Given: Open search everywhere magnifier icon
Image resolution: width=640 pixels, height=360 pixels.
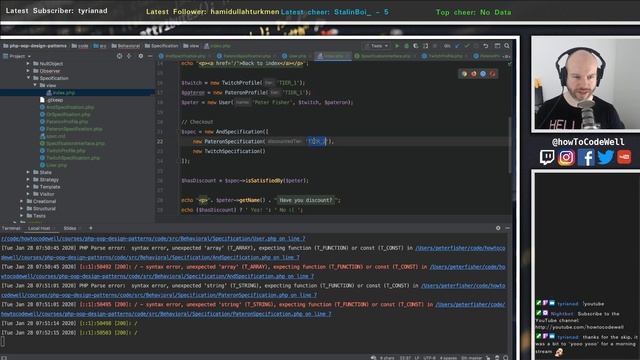Looking at the screenshot, I should coord(507,46).
